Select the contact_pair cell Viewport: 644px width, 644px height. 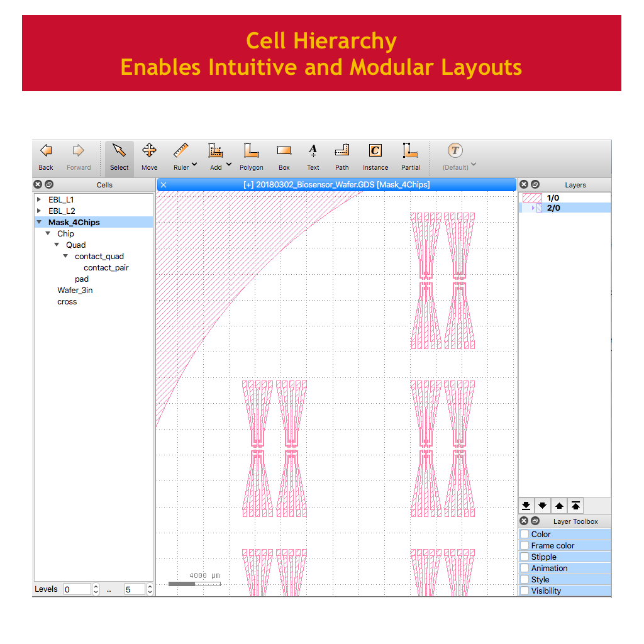[x=106, y=267]
